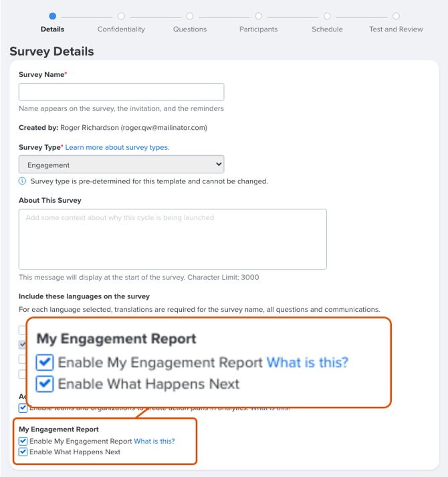Toggle Enable What Happens Next checkbox

(23, 452)
